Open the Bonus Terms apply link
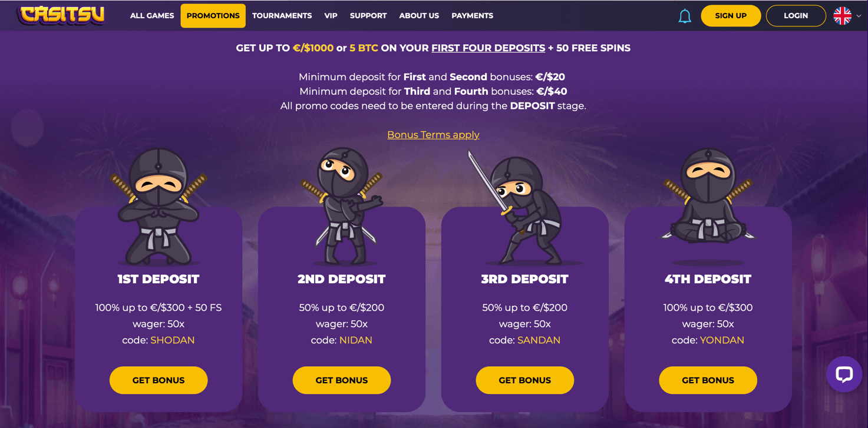Screen dimensions: 868x428 (433, 135)
